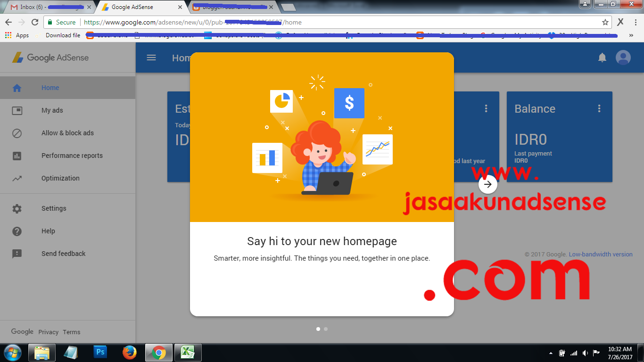Open the Terms footer link

pyautogui.click(x=72, y=332)
